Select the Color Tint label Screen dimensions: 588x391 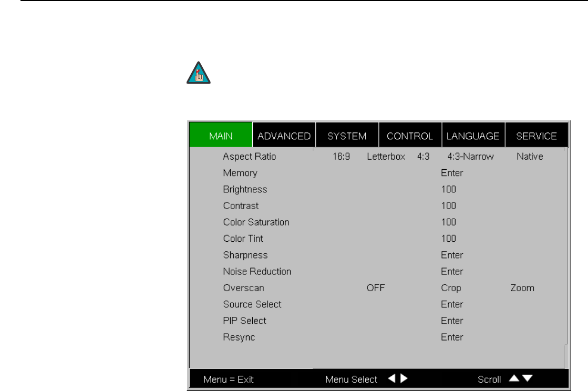point(243,239)
